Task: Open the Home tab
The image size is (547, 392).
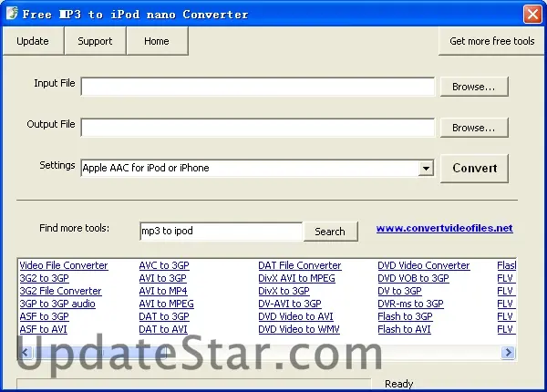Action: click(x=157, y=41)
